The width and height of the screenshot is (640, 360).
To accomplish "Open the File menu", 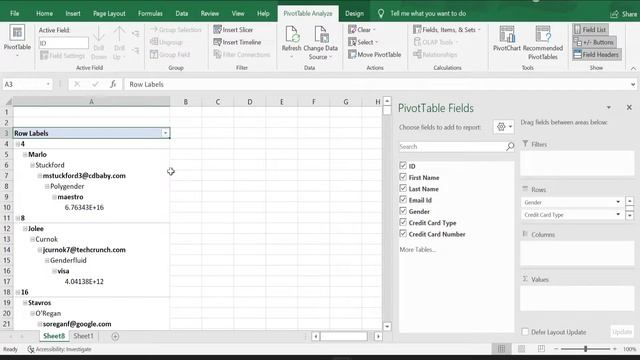I will pyautogui.click(x=15, y=13).
